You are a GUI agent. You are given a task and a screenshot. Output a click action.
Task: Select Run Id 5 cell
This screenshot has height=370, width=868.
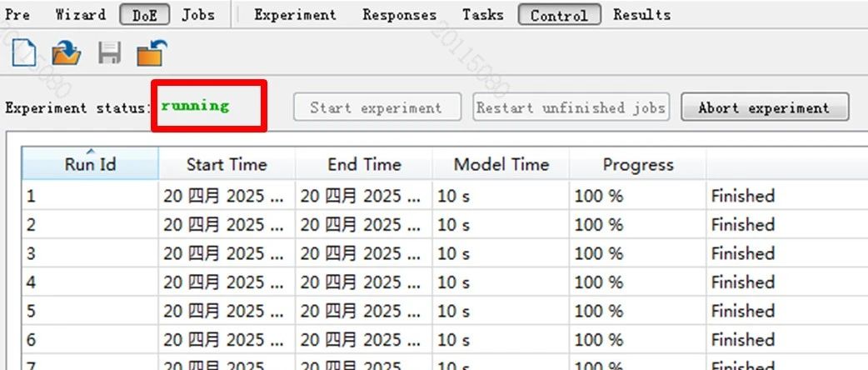point(90,311)
